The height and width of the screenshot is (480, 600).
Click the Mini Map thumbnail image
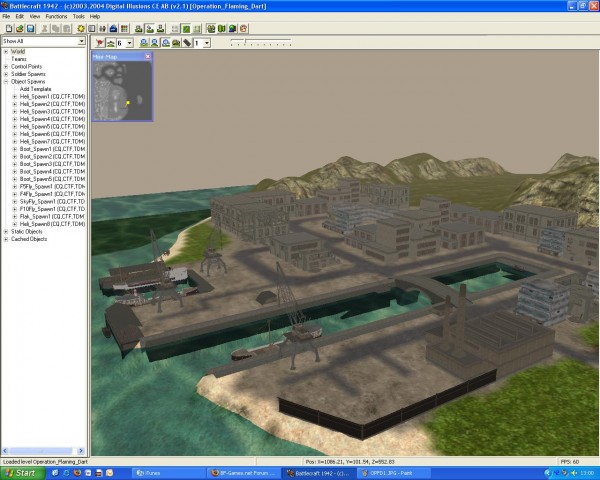tap(122, 91)
